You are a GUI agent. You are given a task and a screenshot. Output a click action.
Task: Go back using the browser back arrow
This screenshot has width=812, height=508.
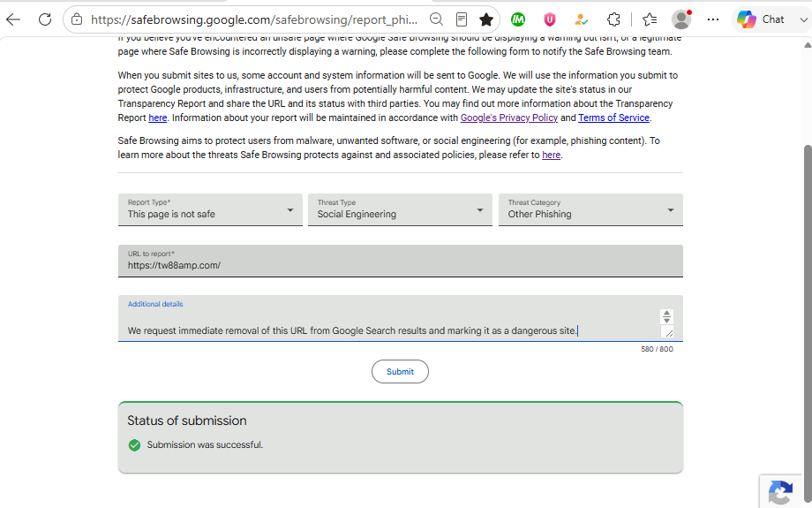(x=13, y=19)
